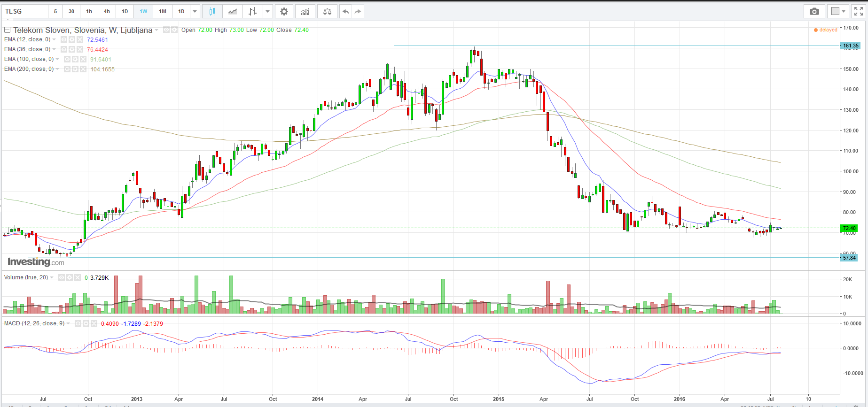Screen dimensions: 868x407
Task: Select the 1W weekly interval
Action: (143, 11)
